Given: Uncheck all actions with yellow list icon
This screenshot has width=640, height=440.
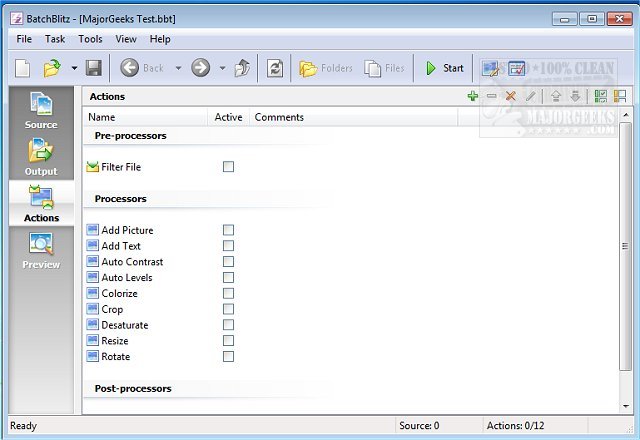Looking at the screenshot, I should click(x=620, y=96).
